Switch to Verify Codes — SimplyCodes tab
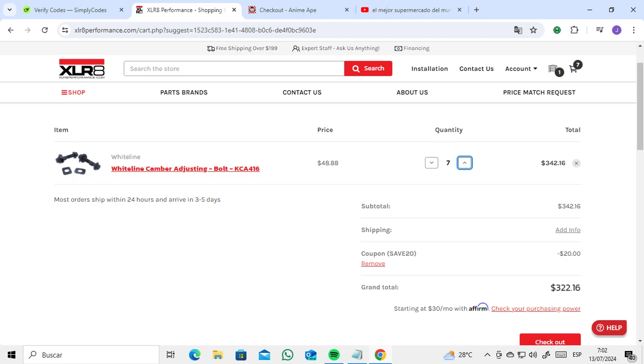644x364 pixels. click(73, 10)
